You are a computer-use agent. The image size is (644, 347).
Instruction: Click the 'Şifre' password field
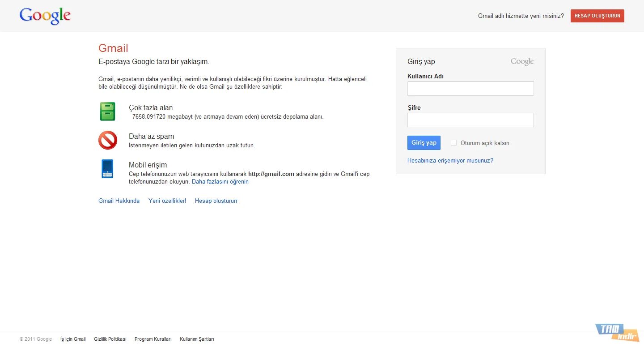point(470,120)
